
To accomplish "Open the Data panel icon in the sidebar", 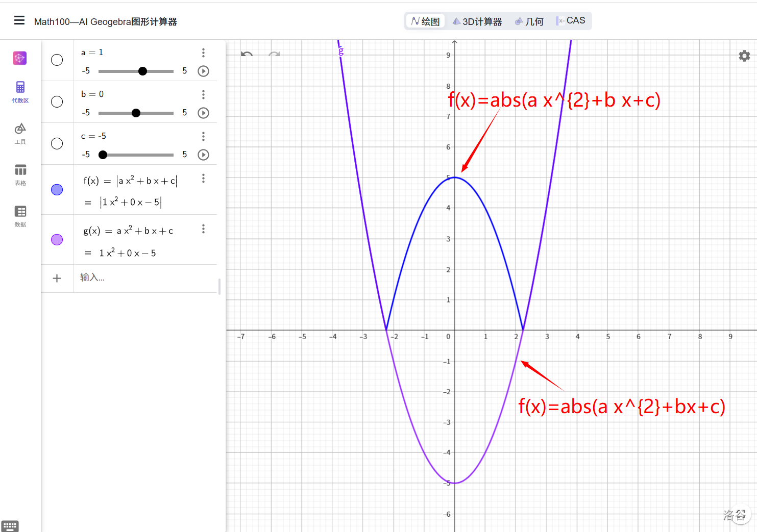I will coord(20,216).
